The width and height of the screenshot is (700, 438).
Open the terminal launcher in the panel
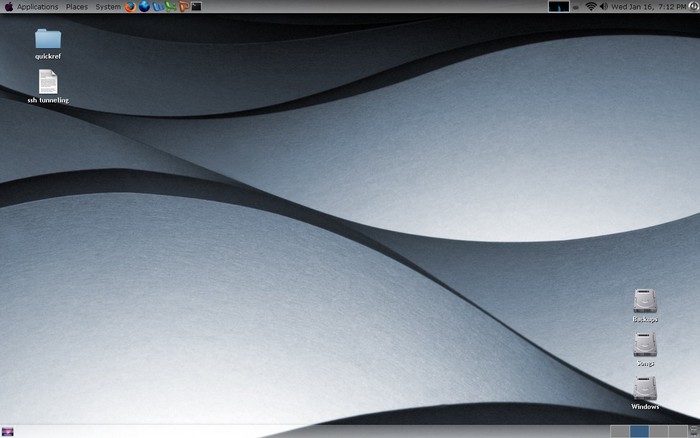(x=197, y=7)
